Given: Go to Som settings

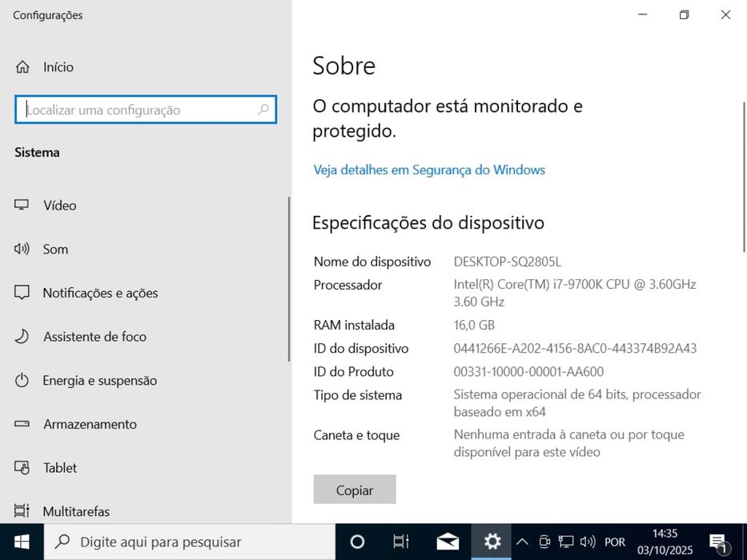Looking at the screenshot, I should [x=145, y=249].
